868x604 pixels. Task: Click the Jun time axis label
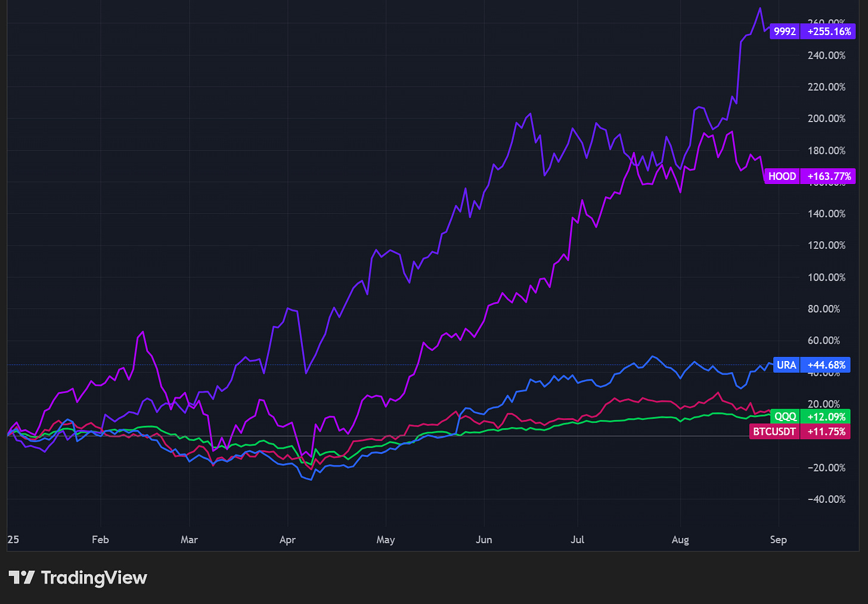click(x=484, y=540)
